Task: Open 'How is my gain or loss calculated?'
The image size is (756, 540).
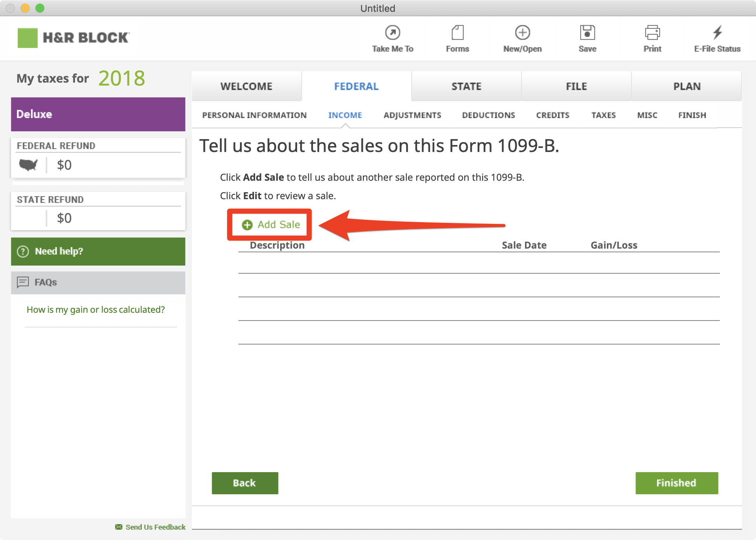Action: pyautogui.click(x=96, y=309)
